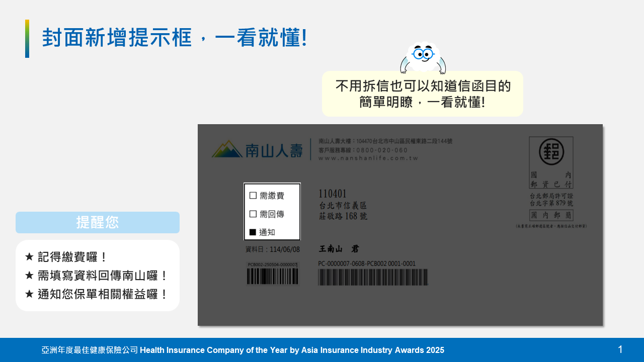
Task: Check the 需繳費 checkbox
Action: coord(253,196)
